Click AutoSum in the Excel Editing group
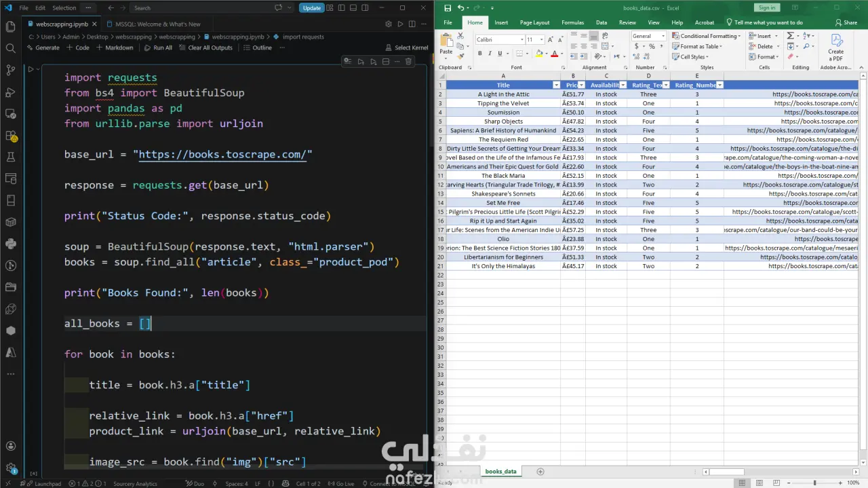 [x=790, y=36]
